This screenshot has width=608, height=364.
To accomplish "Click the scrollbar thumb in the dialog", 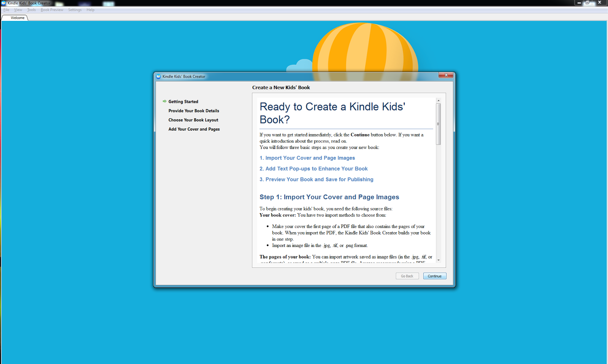I will 439,123.
